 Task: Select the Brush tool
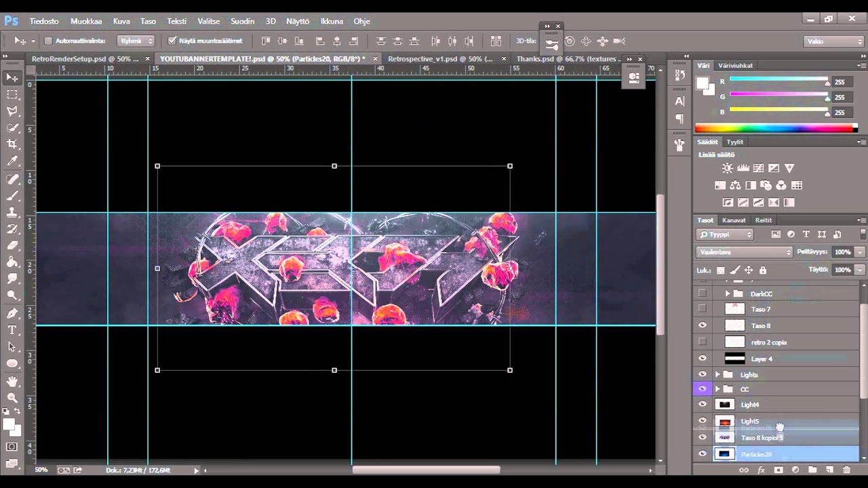12,196
